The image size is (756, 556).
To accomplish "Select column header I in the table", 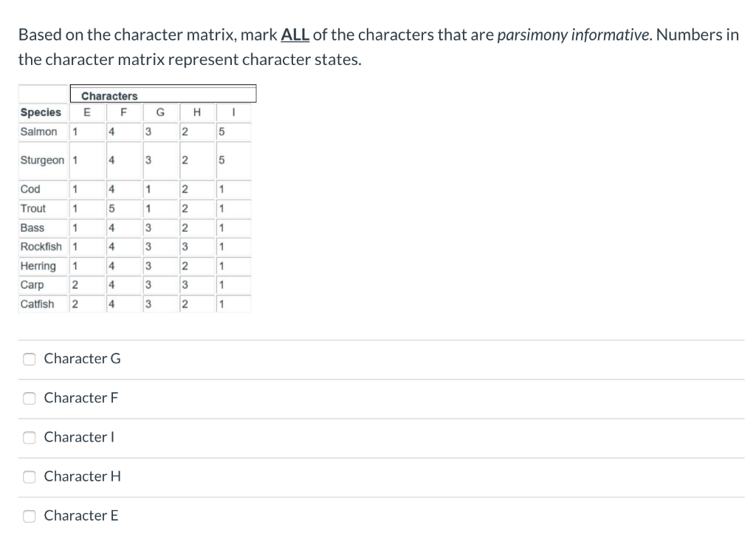I will pyautogui.click(x=234, y=112).
